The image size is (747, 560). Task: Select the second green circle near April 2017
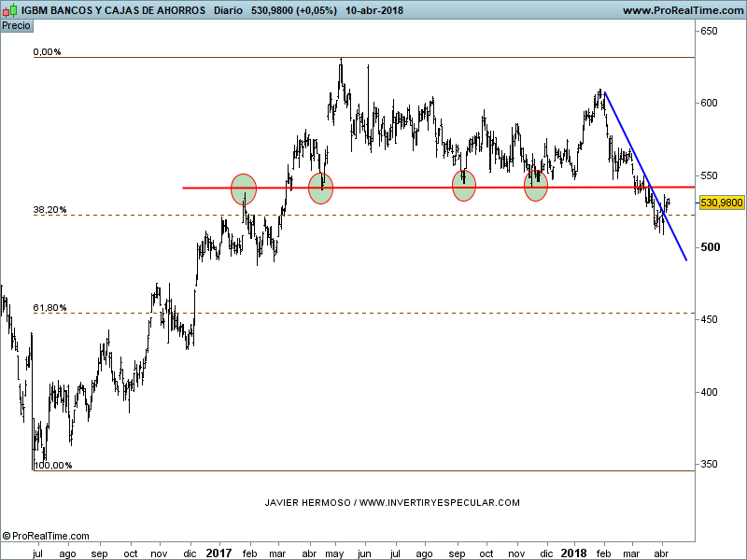click(320, 189)
